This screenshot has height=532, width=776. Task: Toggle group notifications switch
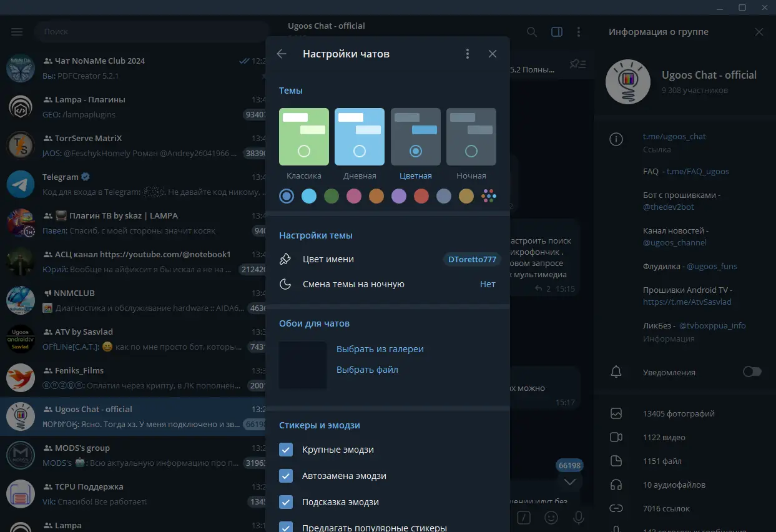(x=752, y=372)
